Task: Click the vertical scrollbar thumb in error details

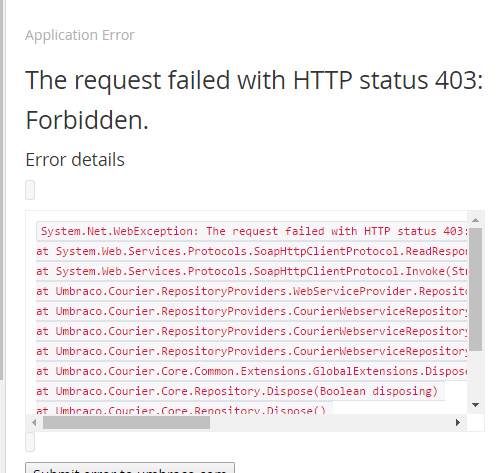Action: pos(475,289)
